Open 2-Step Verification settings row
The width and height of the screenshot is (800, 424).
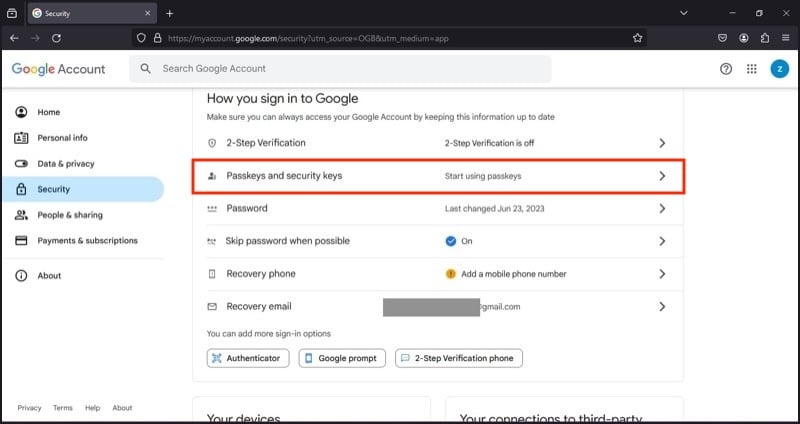pyautogui.click(x=438, y=143)
